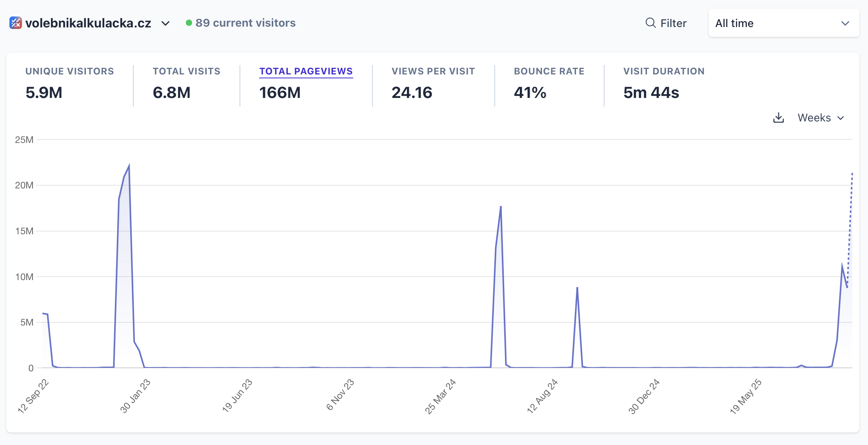The width and height of the screenshot is (868, 445).
Task: Click the mid-2024 17M spike on chart
Action: (501, 208)
